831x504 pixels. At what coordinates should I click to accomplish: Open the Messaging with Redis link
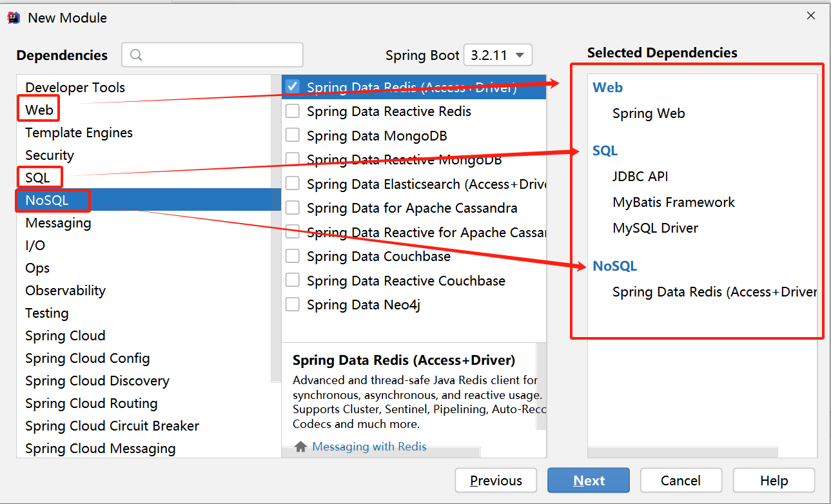369,447
